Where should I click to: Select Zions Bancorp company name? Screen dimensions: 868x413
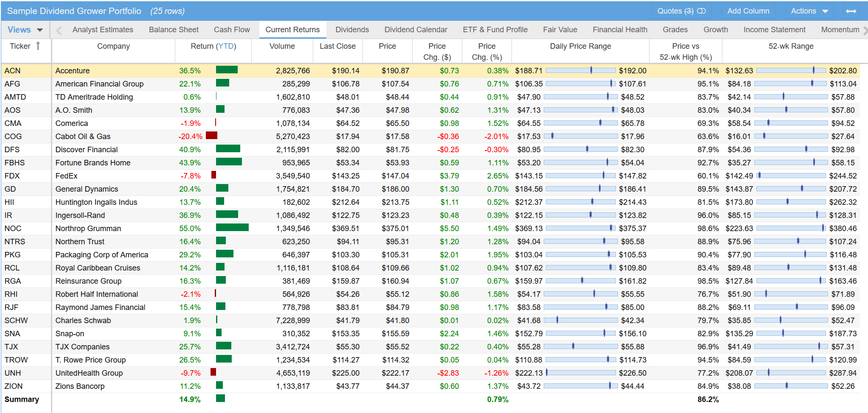pyautogui.click(x=80, y=386)
